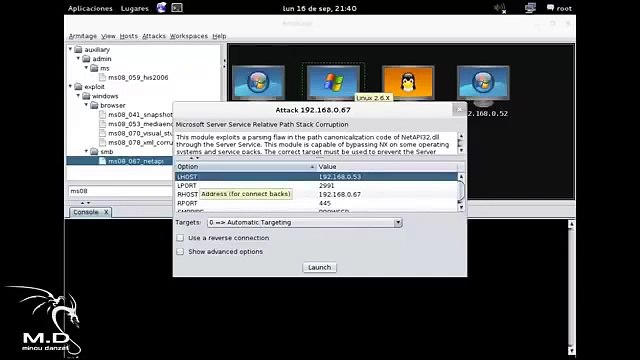Viewport: 640px width, 360px height.
Task: Launch the attack
Action: pyautogui.click(x=320, y=267)
